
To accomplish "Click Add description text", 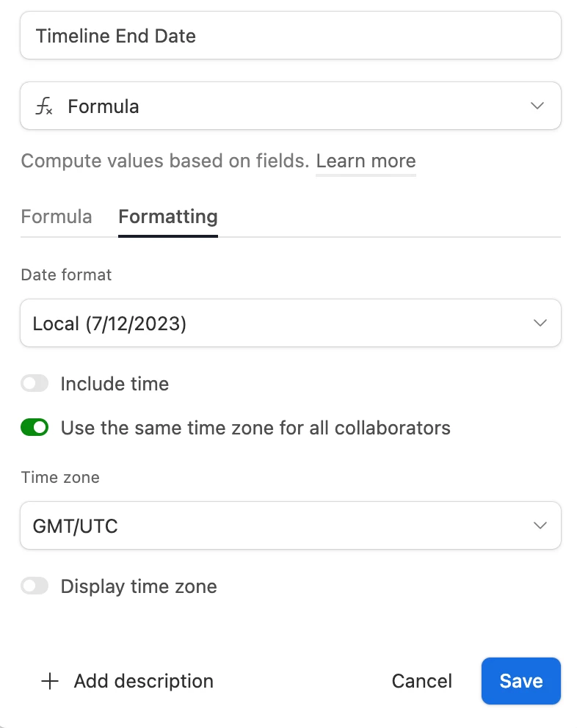I will (x=144, y=681).
